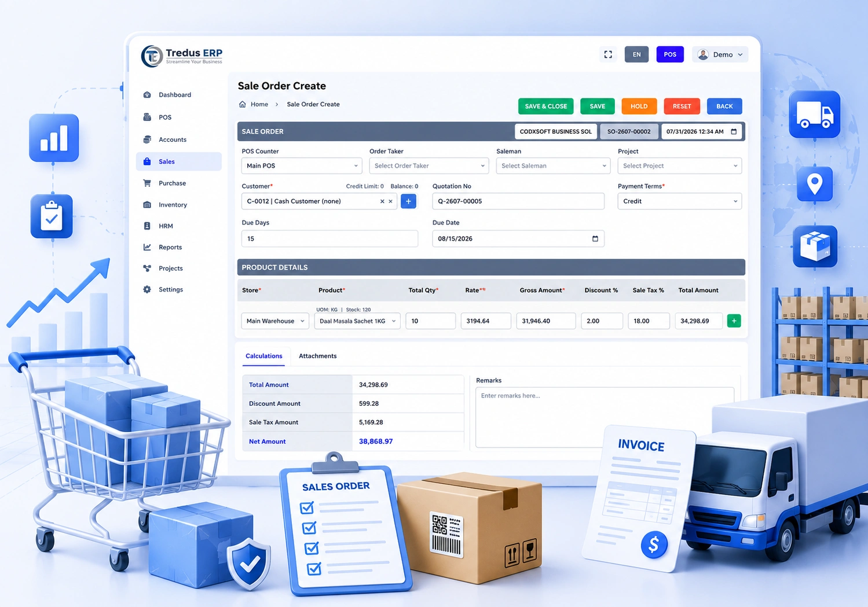Image resolution: width=868 pixels, height=607 pixels.
Task: Open the Payment Terms Credit dropdown
Action: click(x=680, y=201)
